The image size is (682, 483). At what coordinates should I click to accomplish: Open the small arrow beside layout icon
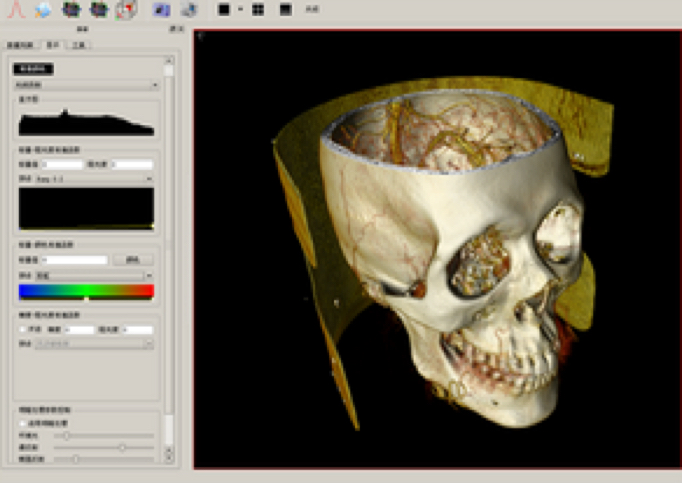241,9
